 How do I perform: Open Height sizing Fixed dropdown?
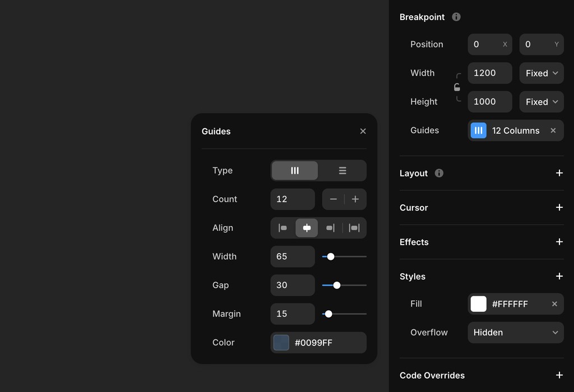(541, 102)
